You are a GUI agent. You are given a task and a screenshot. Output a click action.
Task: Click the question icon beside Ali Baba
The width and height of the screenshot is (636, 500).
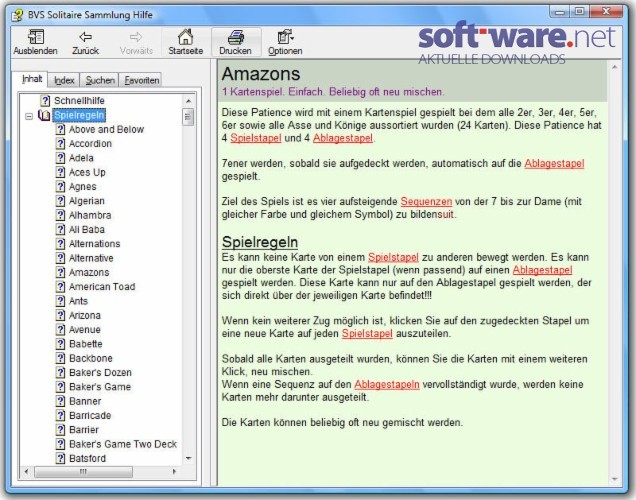[x=60, y=230]
